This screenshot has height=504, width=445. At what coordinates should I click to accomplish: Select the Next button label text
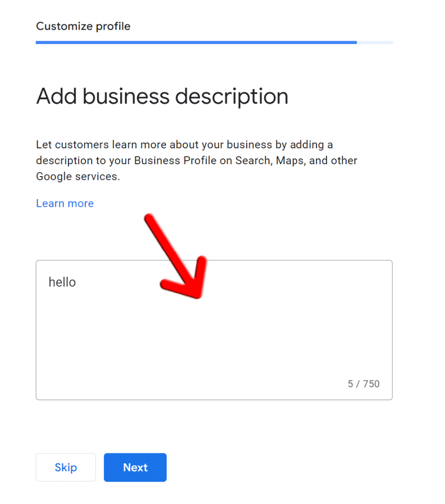(x=135, y=467)
